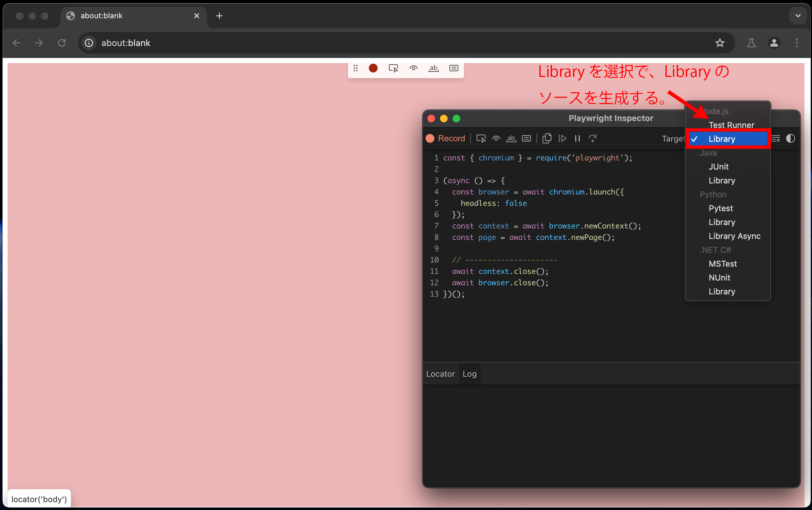
Task: Open Chrome's three-dot menu
Action: point(797,43)
